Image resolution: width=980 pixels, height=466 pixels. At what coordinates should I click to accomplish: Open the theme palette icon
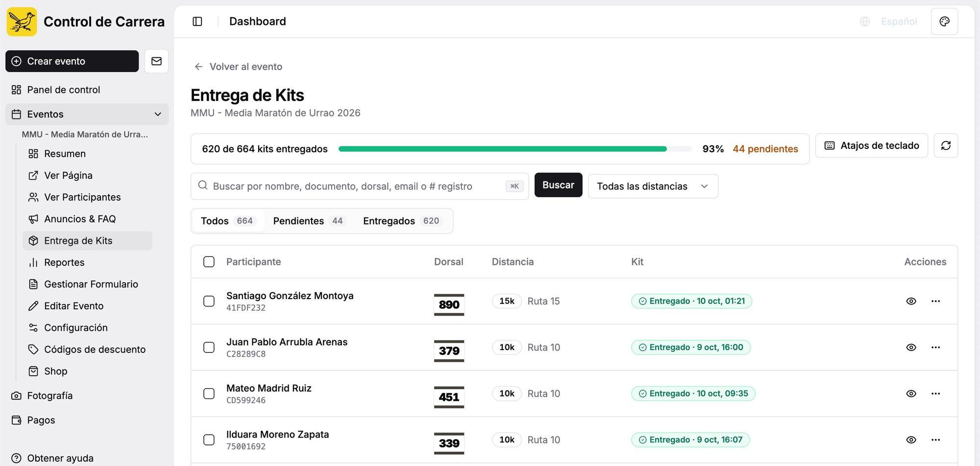944,22
